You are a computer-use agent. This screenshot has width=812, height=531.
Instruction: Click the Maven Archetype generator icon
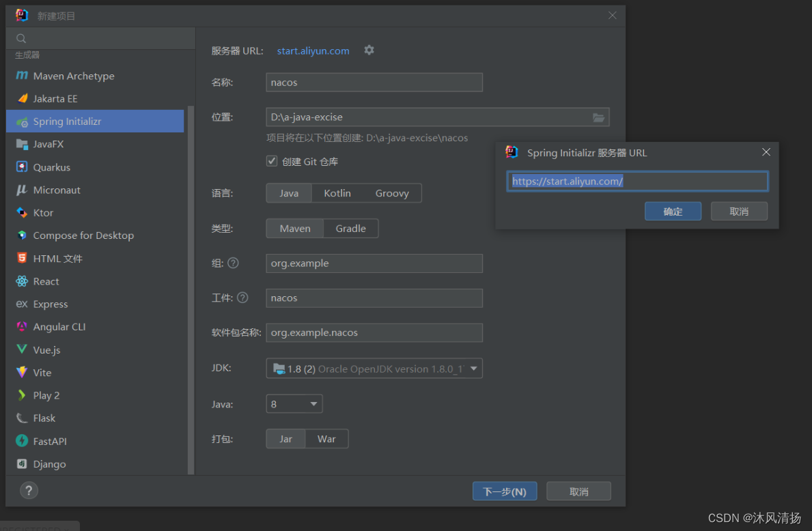[22, 76]
